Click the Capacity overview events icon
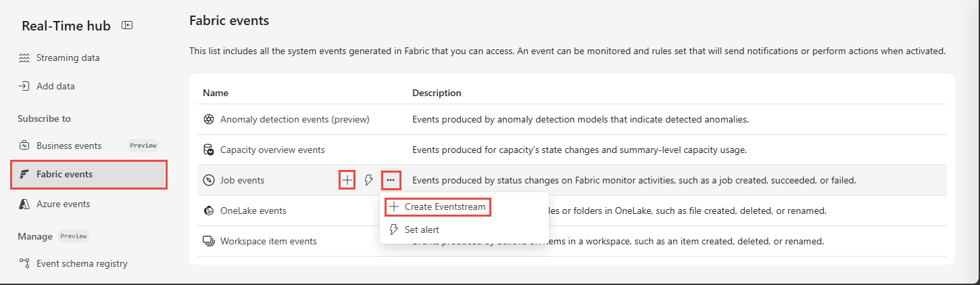This screenshot has height=285, width=980. 209,150
